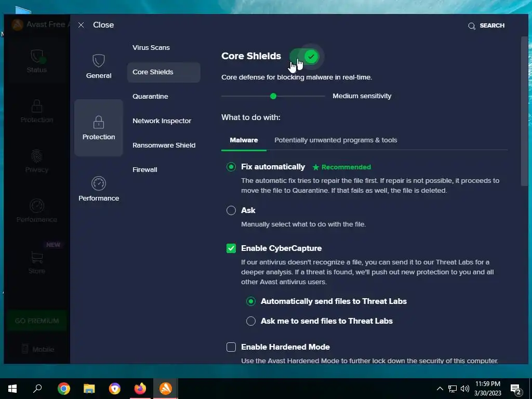Open Firefox from the taskbar
The width and height of the screenshot is (532, 399).
pyautogui.click(x=140, y=389)
